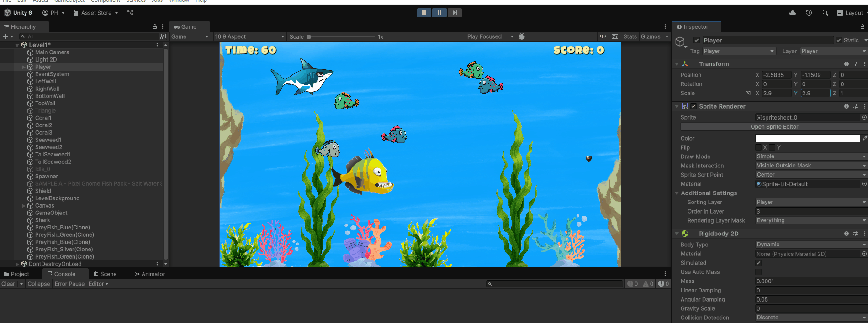
Task: Toggle the Static checkbox
Action: (839, 40)
